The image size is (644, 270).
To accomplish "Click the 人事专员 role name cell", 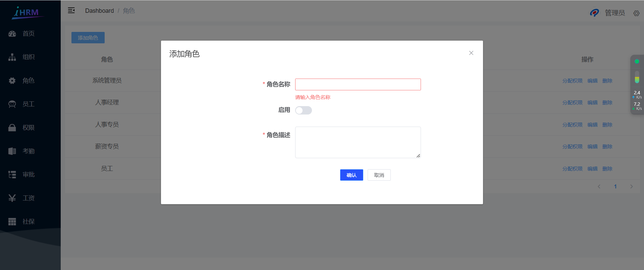I will [107, 125].
